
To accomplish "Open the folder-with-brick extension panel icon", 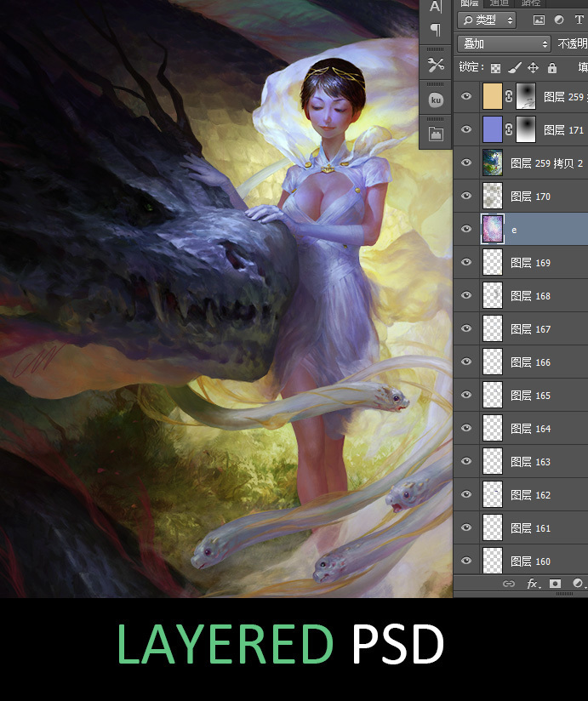I will tap(436, 134).
